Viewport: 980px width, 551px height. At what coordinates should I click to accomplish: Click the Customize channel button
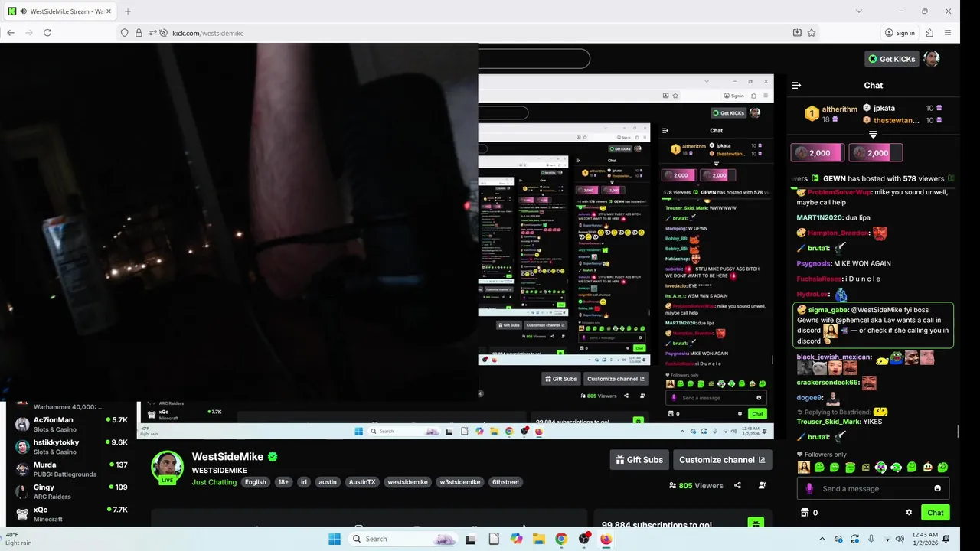pyautogui.click(x=722, y=460)
